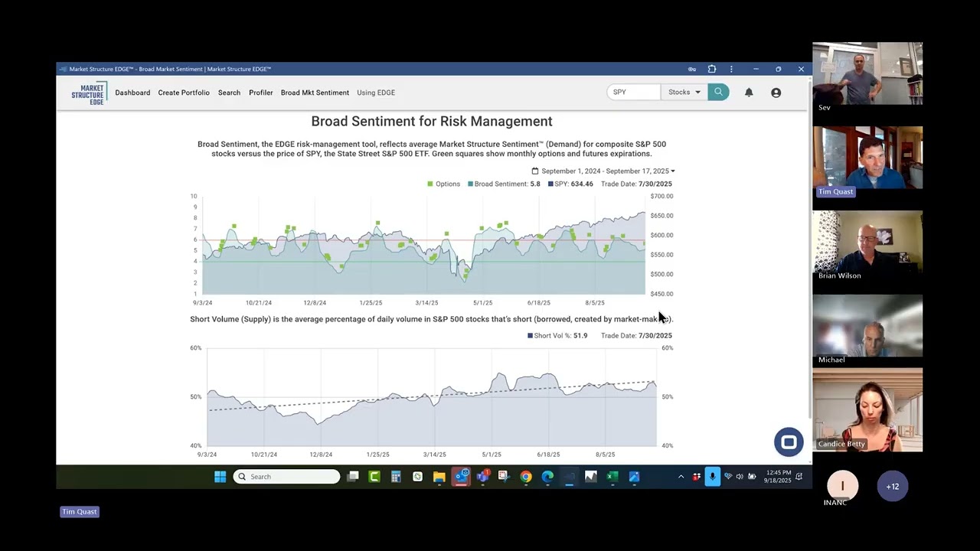
Task: Open Calculator from the taskbar
Action: (x=396, y=477)
